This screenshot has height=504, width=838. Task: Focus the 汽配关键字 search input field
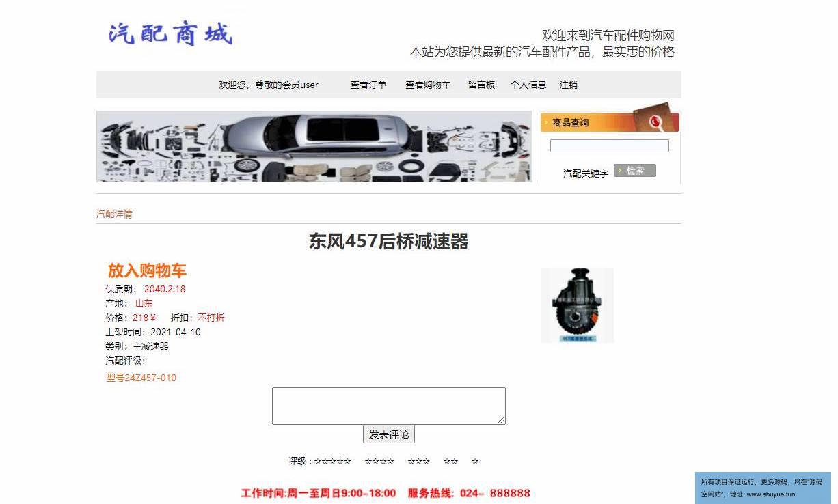[610, 145]
